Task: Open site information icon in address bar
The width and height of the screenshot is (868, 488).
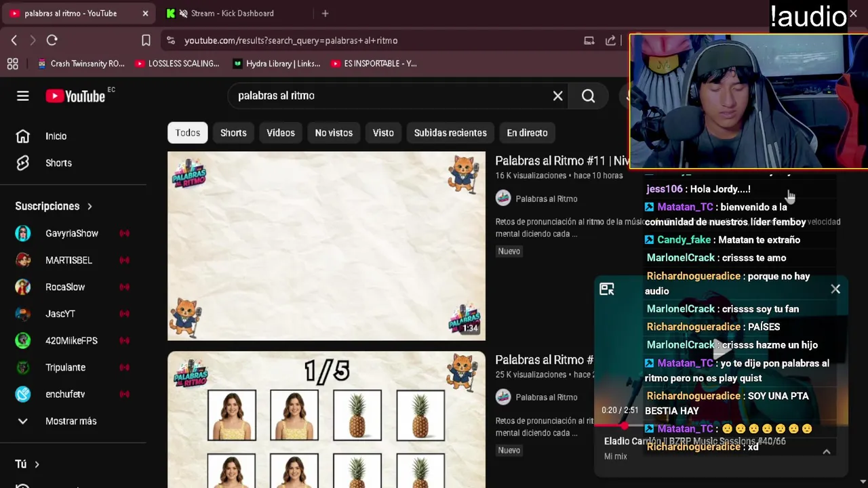Action: click(170, 41)
